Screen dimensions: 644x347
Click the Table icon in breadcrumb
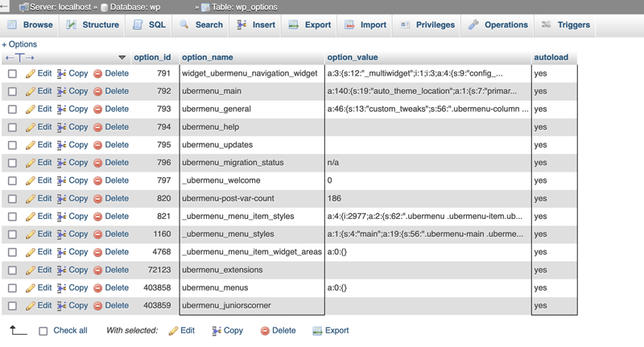(x=205, y=7)
